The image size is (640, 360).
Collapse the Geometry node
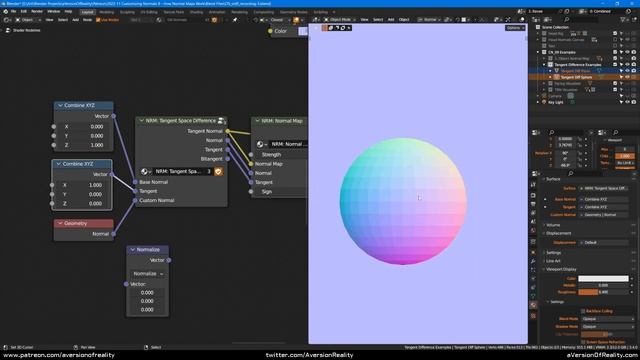[60, 223]
